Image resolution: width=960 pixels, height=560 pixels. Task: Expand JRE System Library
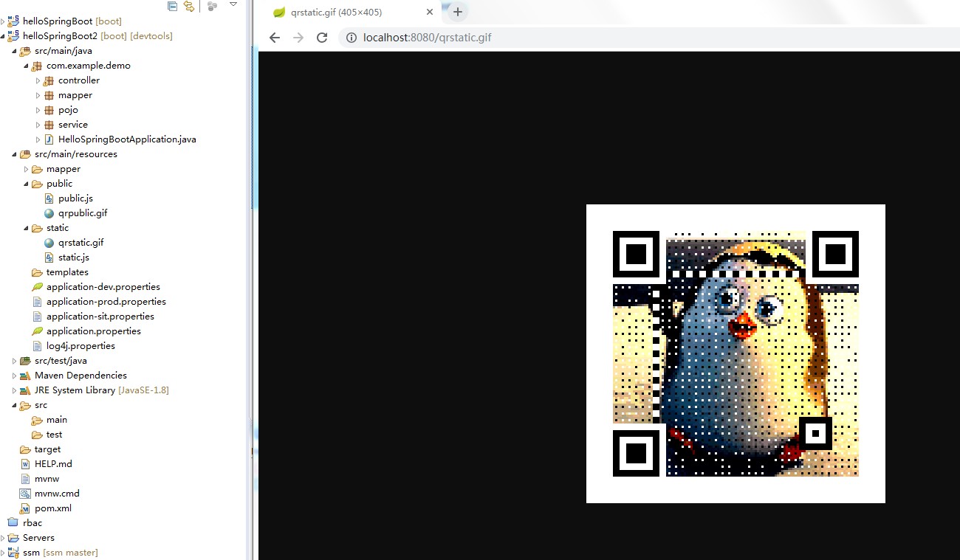tap(14, 390)
